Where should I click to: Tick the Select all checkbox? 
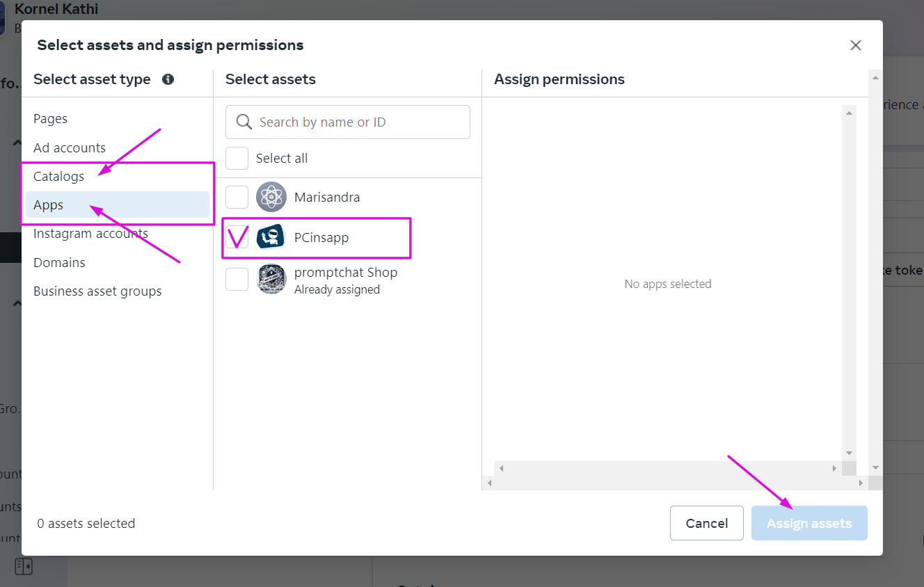pos(237,158)
